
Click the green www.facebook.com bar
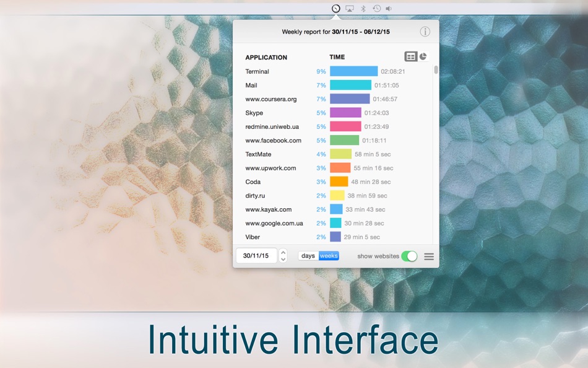coord(344,141)
